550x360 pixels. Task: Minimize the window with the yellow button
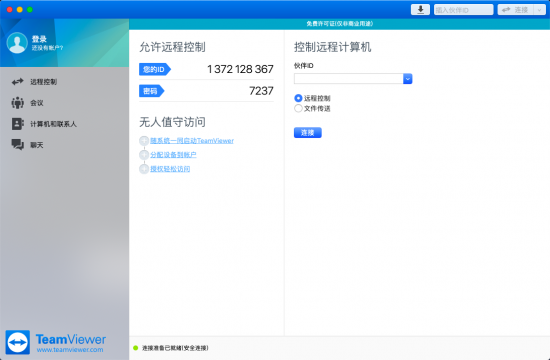pyautogui.click(x=20, y=9)
